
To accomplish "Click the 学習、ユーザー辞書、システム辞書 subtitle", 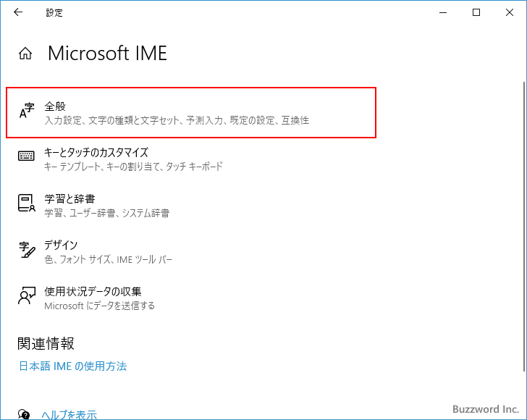I will (107, 213).
